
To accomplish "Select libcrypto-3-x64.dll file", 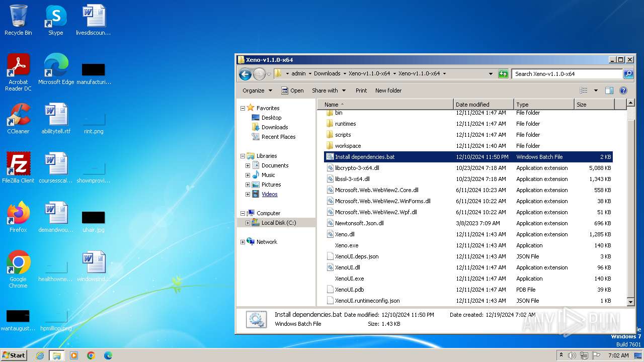I will pos(357,168).
